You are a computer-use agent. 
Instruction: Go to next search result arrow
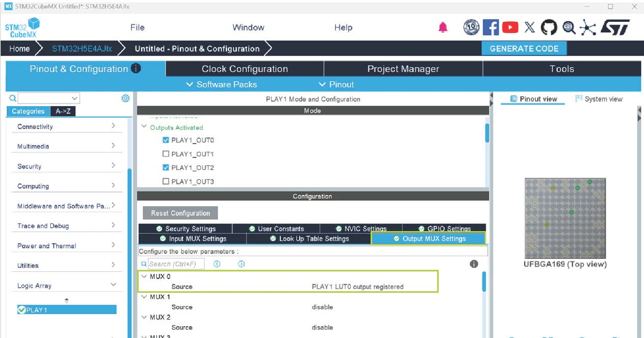tap(241, 264)
